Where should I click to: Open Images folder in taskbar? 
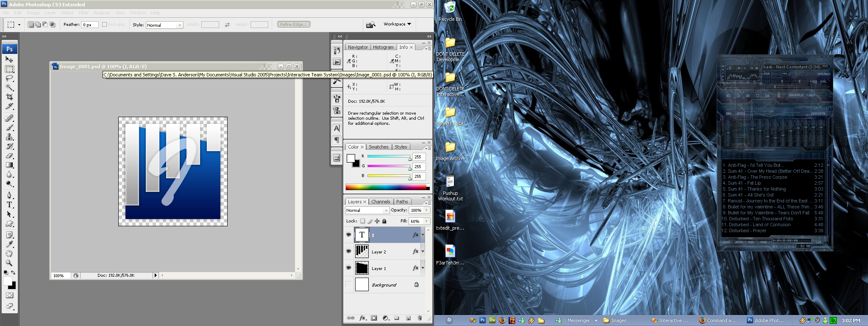(x=615, y=320)
